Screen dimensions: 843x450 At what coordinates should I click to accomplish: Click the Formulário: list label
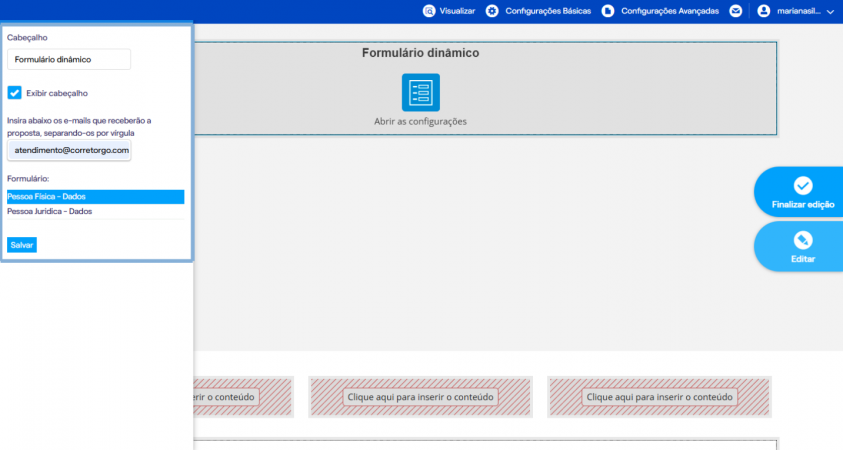(x=28, y=178)
